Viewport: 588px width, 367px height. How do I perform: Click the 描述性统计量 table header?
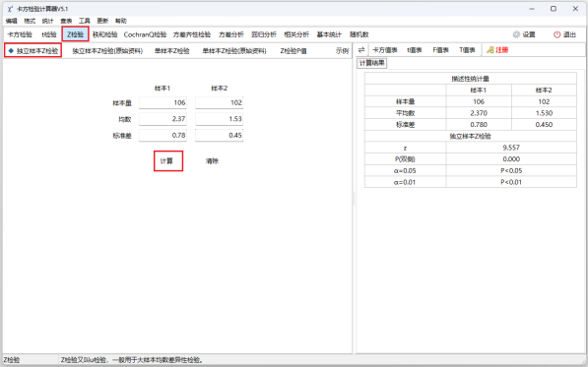point(471,79)
